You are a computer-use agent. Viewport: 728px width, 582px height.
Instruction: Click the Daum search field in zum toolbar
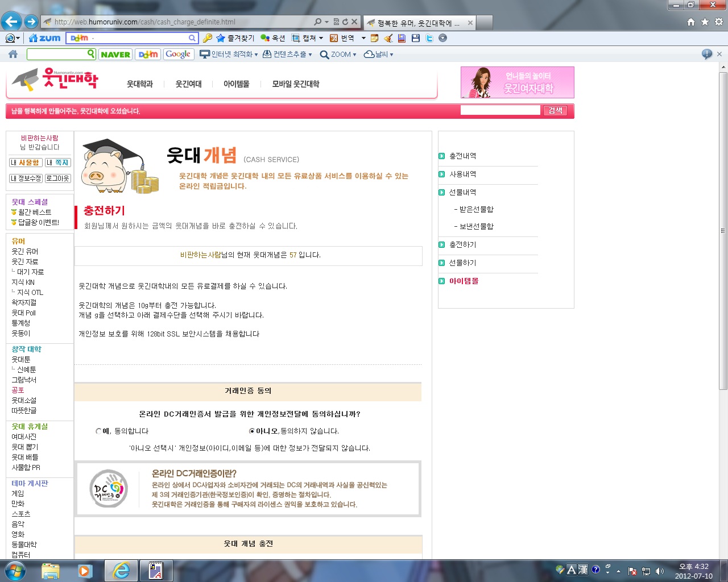tap(131, 38)
